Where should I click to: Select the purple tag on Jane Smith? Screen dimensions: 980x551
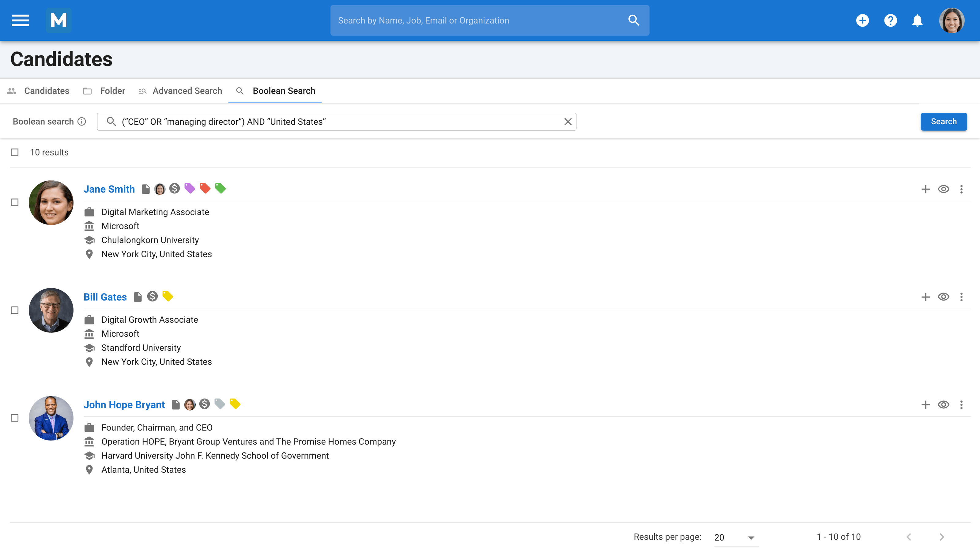point(190,188)
